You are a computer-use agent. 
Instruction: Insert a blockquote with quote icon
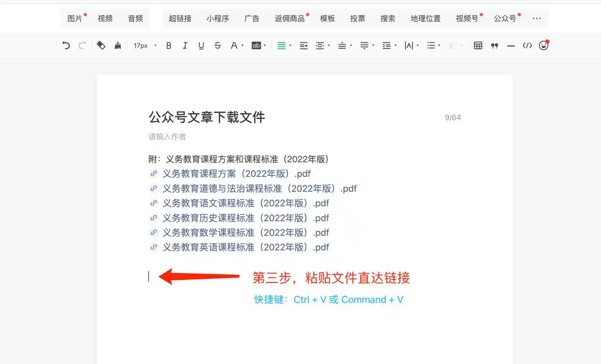[495, 45]
